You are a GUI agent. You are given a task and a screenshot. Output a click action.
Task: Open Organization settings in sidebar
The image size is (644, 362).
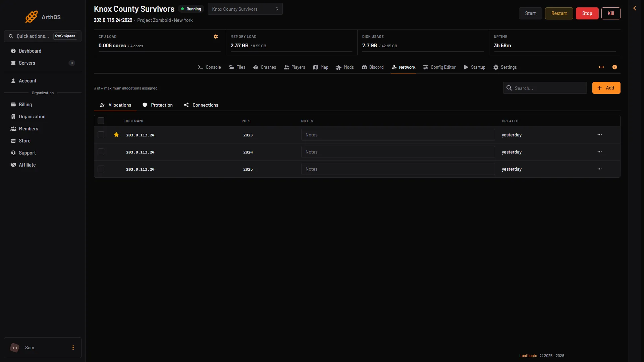point(43,117)
